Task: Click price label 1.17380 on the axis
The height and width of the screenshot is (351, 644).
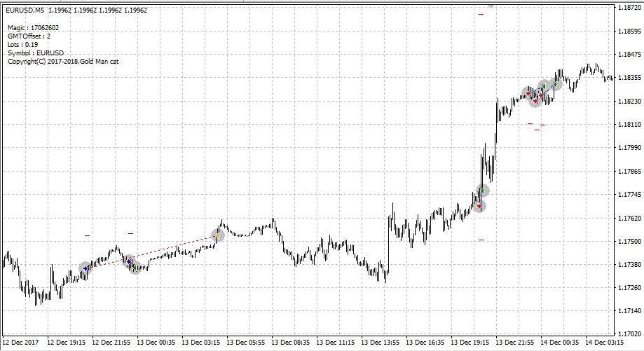Action: point(629,265)
